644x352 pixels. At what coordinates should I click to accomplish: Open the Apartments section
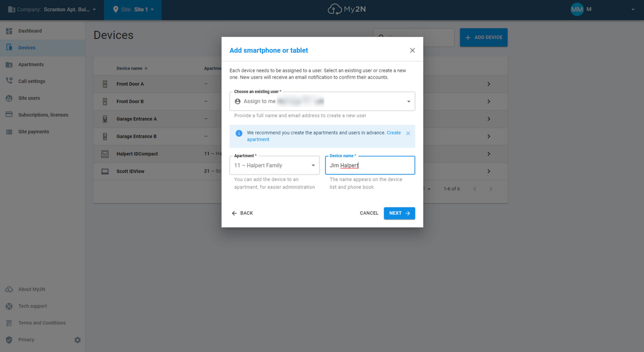43,64
